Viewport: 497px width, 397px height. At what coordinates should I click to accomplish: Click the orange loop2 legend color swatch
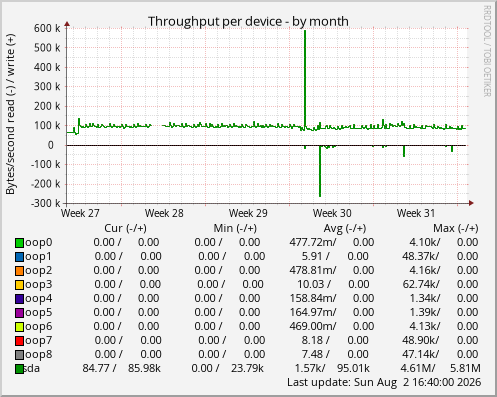tap(19, 271)
